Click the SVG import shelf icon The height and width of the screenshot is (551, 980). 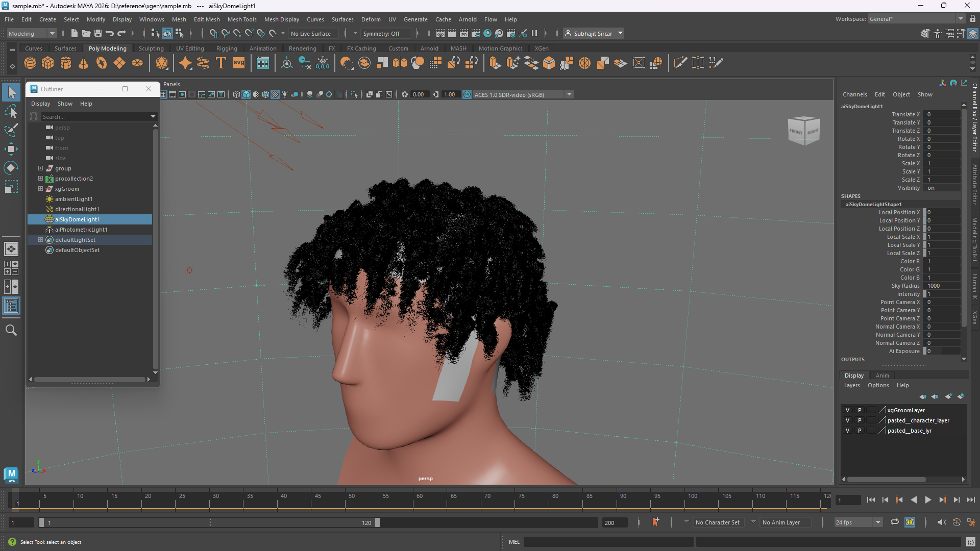click(239, 63)
